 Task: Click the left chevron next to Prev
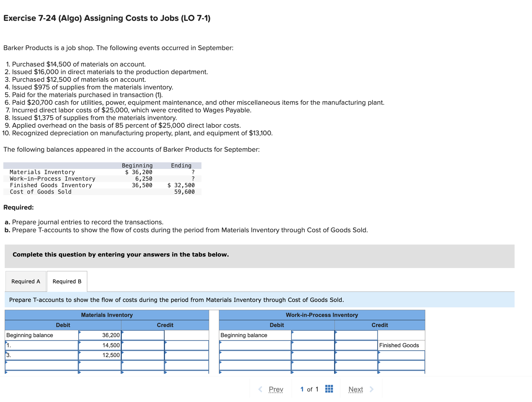261,389
